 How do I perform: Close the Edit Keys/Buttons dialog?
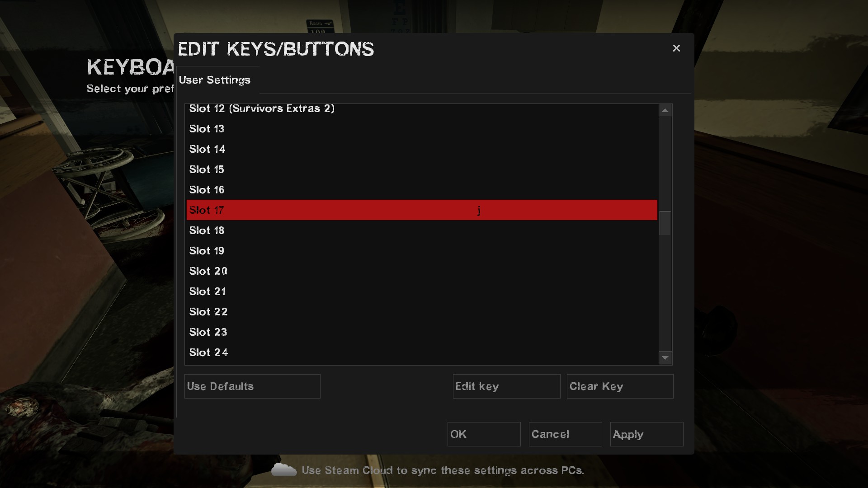pos(676,48)
